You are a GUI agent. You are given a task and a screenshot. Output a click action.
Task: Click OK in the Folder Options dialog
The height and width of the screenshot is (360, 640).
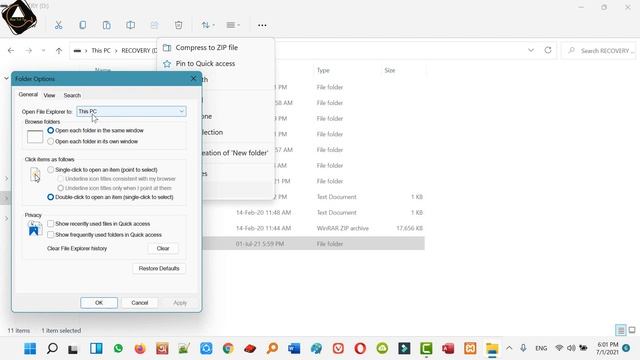pos(99,302)
